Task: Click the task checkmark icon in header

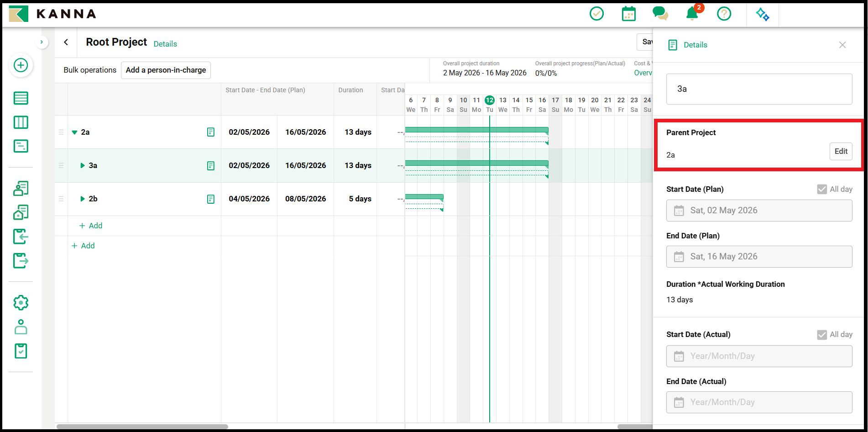Action: click(596, 14)
